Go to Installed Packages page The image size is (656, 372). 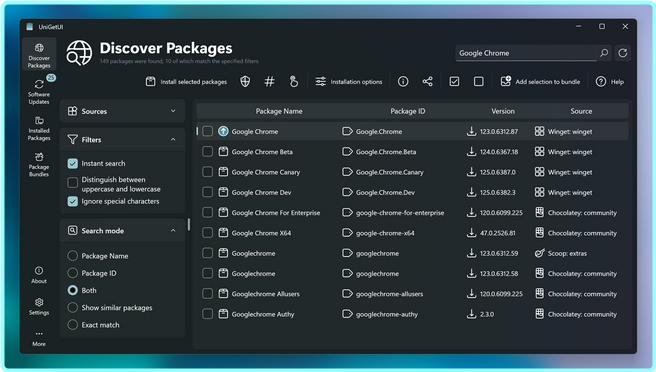pos(39,128)
